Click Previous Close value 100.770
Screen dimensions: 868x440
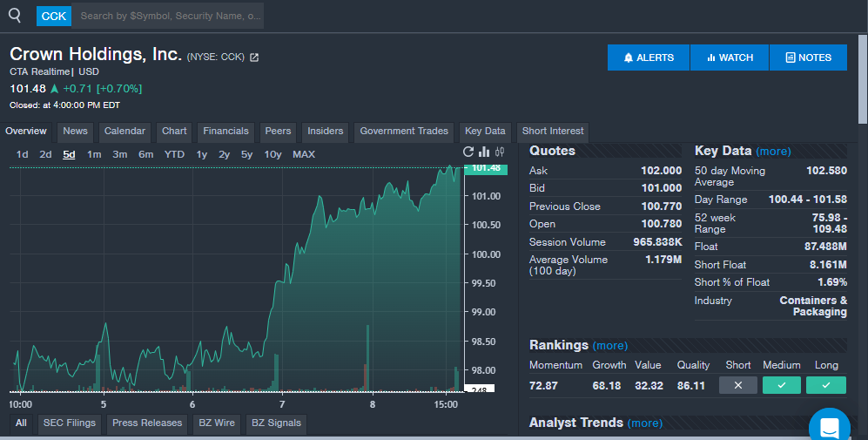[x=662, y=206]
